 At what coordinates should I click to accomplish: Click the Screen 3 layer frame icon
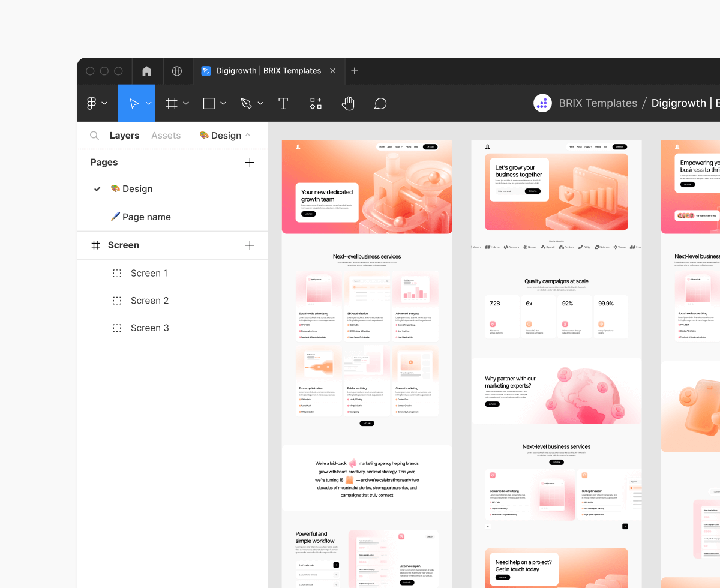tap(117, 328)
